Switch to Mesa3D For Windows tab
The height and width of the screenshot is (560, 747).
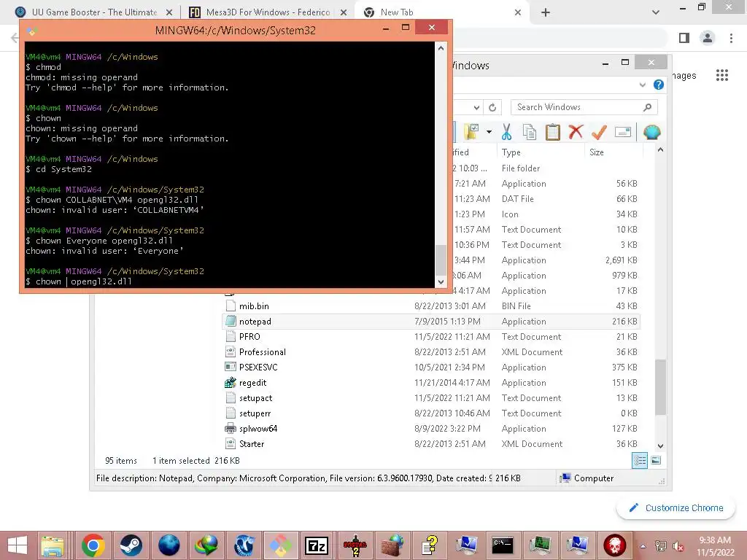pyautogui.click(x=267, y=12)
